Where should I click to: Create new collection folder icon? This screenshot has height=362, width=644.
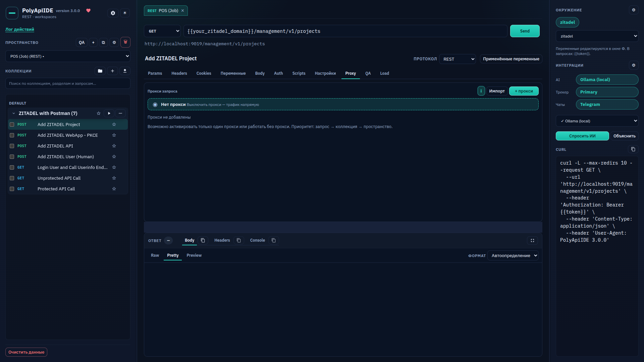[100, 71]
